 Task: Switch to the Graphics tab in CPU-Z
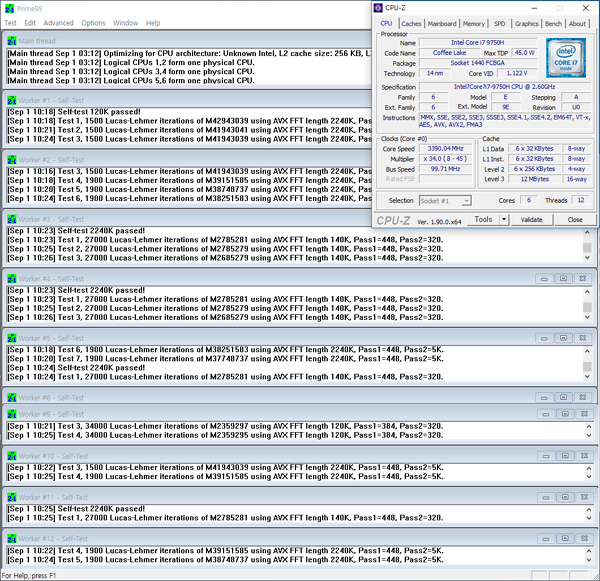point(527,24)
